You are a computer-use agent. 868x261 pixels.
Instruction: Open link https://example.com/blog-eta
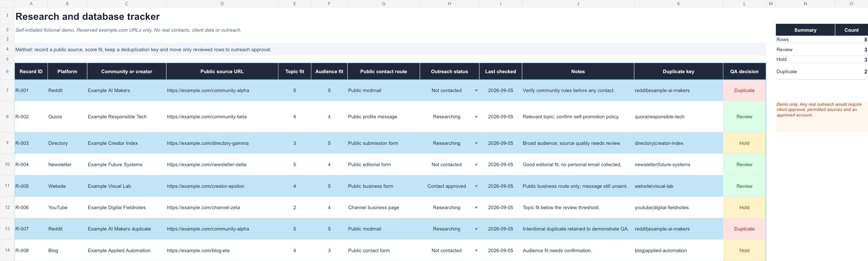(198, 251)
